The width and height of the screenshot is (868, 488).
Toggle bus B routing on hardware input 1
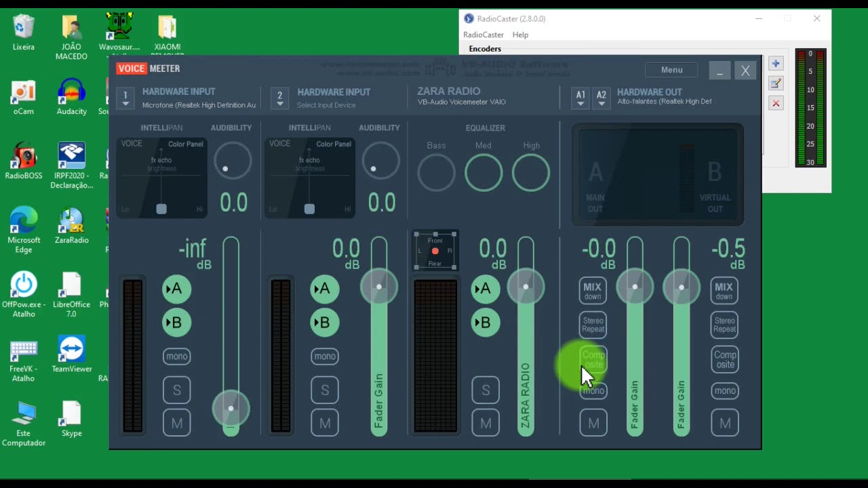click(176, 323)
